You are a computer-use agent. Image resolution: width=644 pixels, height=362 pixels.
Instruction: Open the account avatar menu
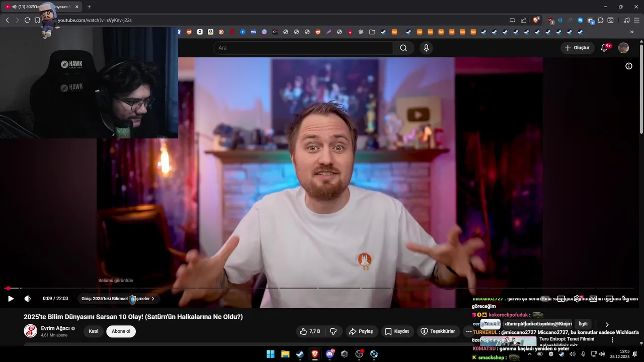[623, 48]
